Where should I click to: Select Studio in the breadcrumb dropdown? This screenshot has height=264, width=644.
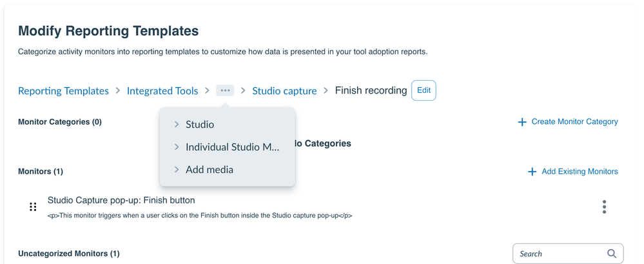click(200, 124)
